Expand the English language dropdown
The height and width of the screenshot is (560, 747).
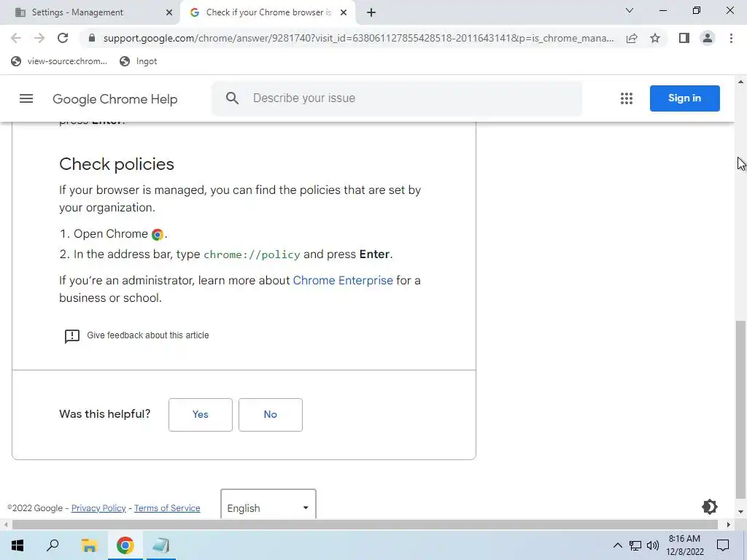[268, 505]
